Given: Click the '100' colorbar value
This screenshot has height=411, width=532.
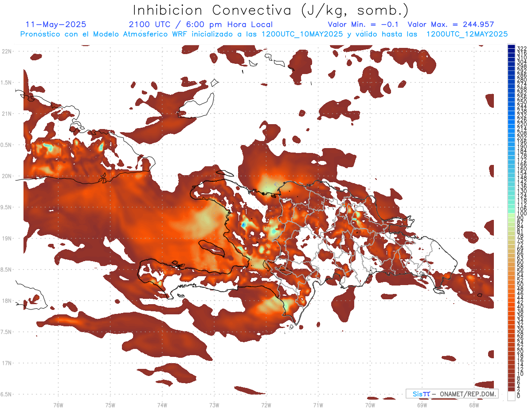Looking at the screenshot, I should (521, 214).
